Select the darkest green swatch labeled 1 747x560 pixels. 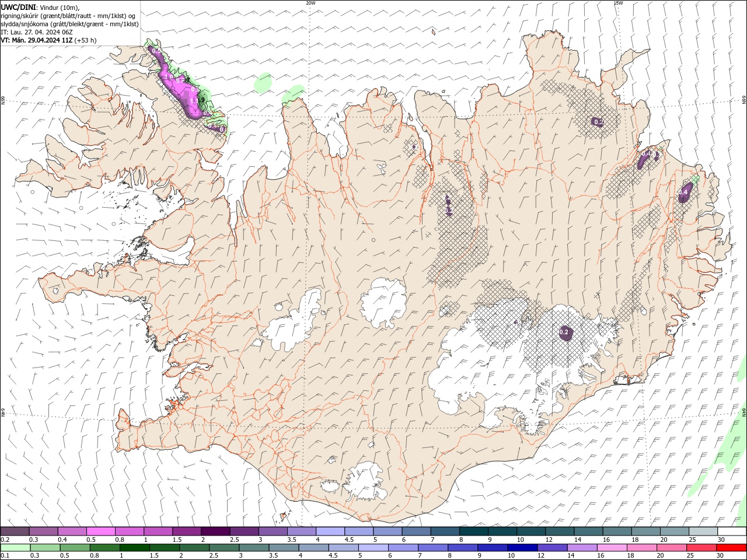[135, 548]
